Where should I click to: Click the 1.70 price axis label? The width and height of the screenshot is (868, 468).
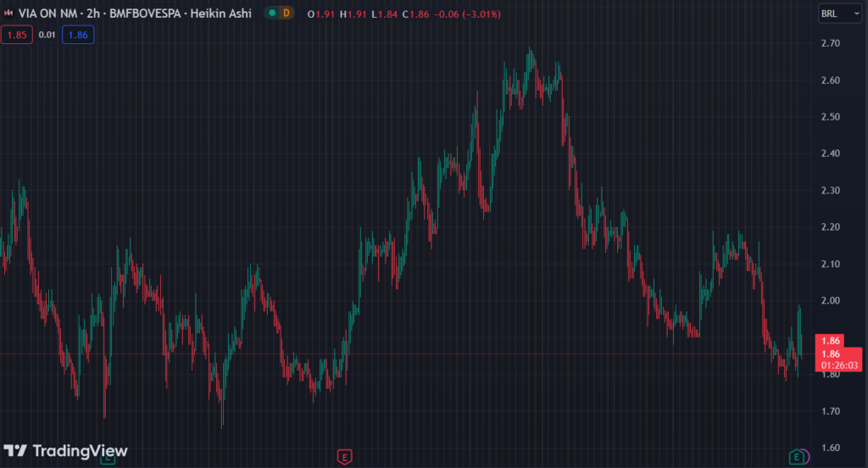coord(831,411)
